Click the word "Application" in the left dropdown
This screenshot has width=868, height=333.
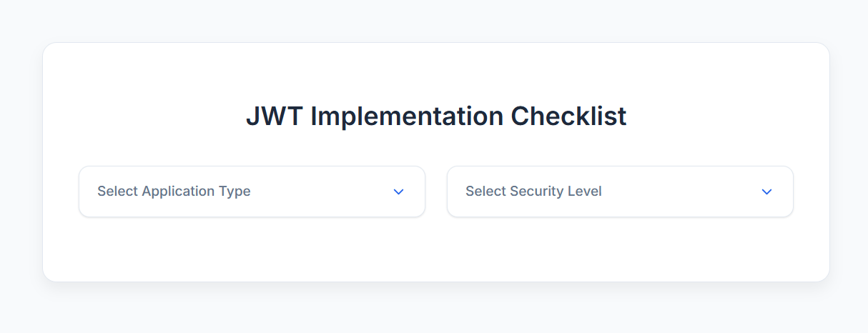point(178,192)
